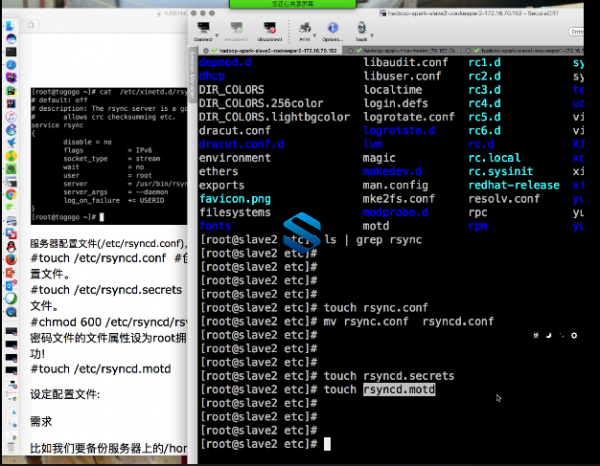Click the Reconnect toolbar icon
This screenshot has height=466, width=600.
tap(236, 31)
